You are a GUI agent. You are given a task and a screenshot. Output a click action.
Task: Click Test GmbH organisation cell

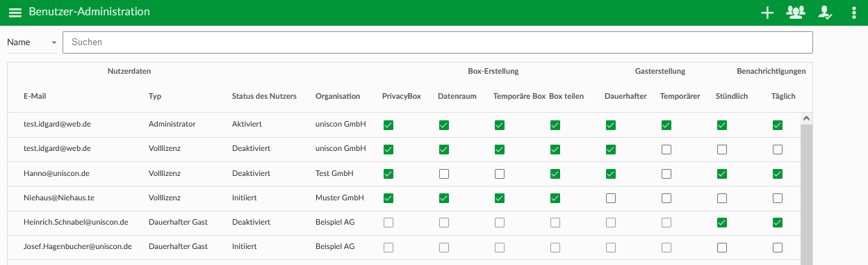click(x=334, y=173)
